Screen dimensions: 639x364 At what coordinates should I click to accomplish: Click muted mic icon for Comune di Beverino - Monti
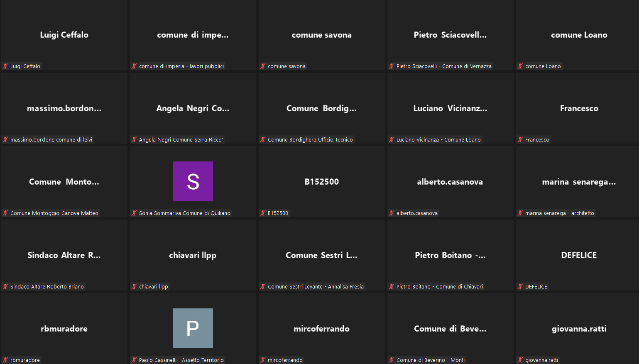(x=392, y=360)
